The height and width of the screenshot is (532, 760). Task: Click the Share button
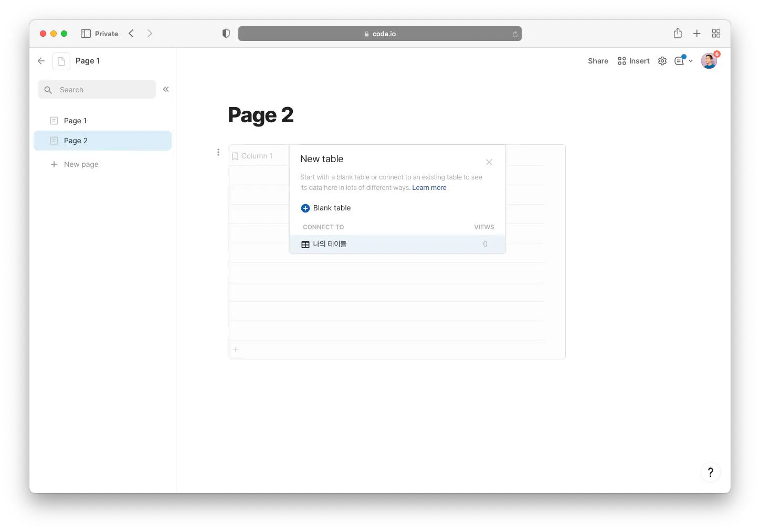coord(598,61)
